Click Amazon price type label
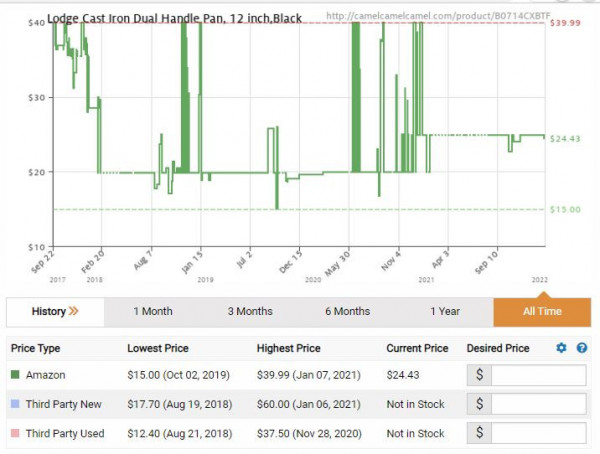This screenshot has width=600, height=454. coord(46,375)
